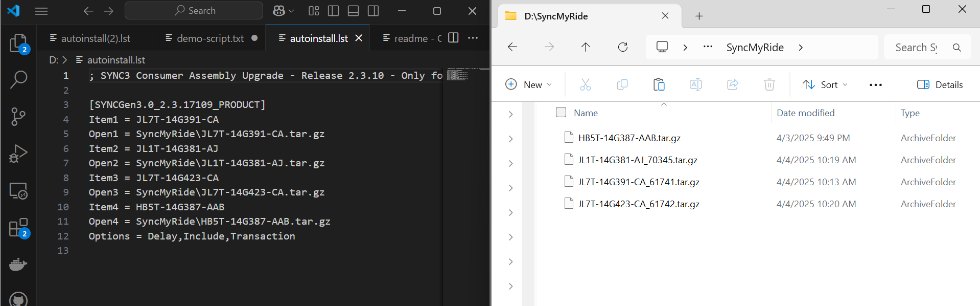Click the editor minimap preview
The height and width of the screenshot is (306, 980).
(x=458, y=75)
